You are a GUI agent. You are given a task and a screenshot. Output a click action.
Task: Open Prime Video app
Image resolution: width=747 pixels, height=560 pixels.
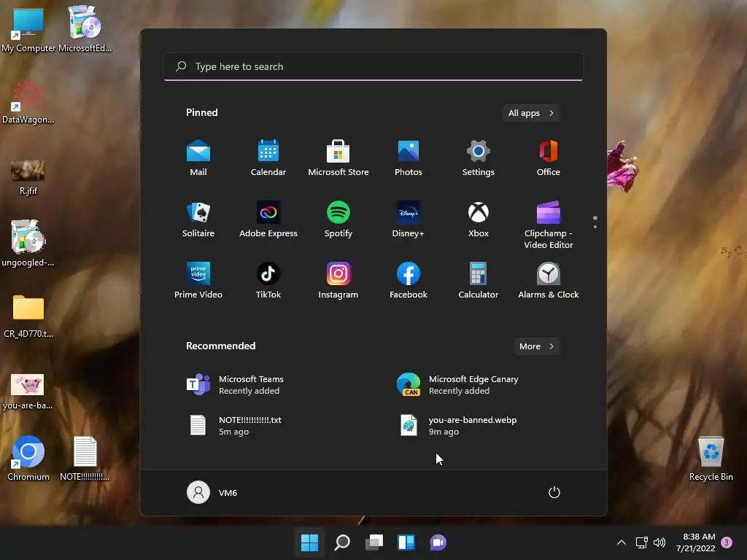[x=198, y=281]
